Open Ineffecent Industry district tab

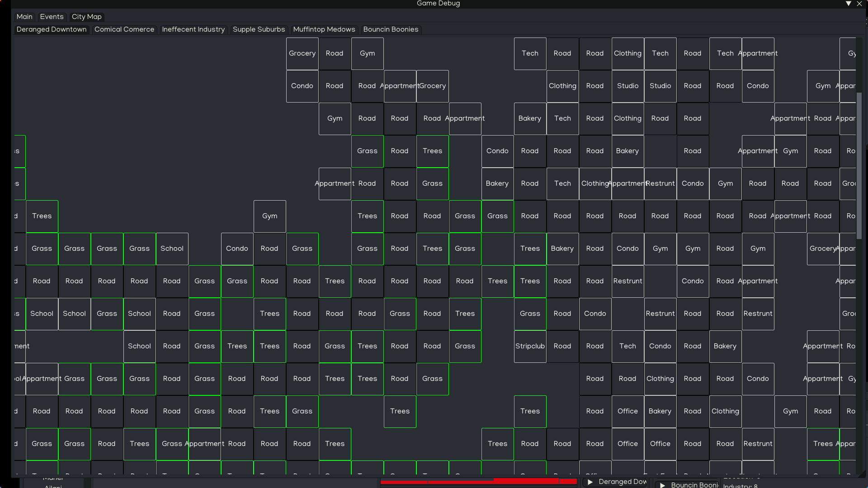[x=193, y=29]
